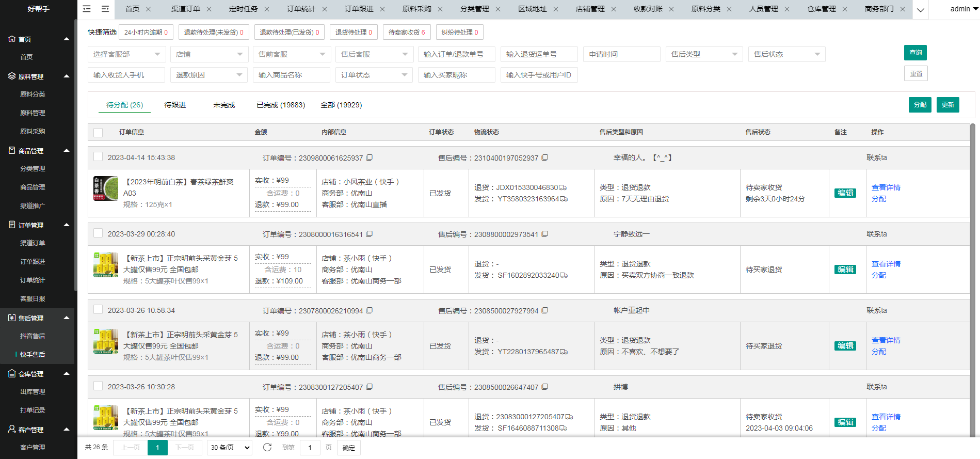Open 抖音售后 in the sidebar
The image size is (980, 459).
[x=33, y=336]
